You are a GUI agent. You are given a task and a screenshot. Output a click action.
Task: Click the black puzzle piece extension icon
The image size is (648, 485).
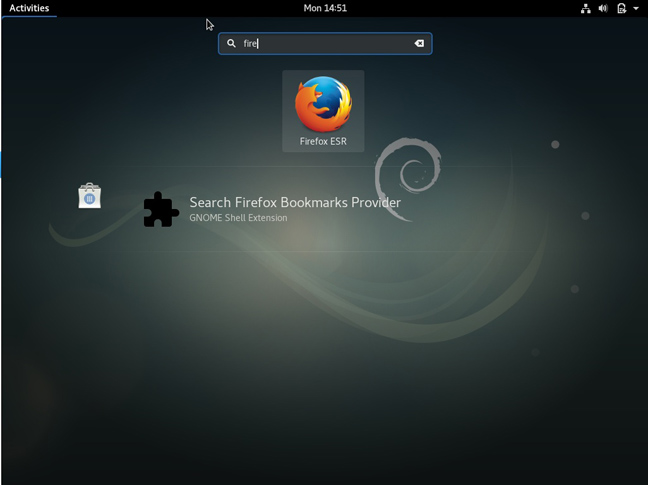tap(161, 209)
